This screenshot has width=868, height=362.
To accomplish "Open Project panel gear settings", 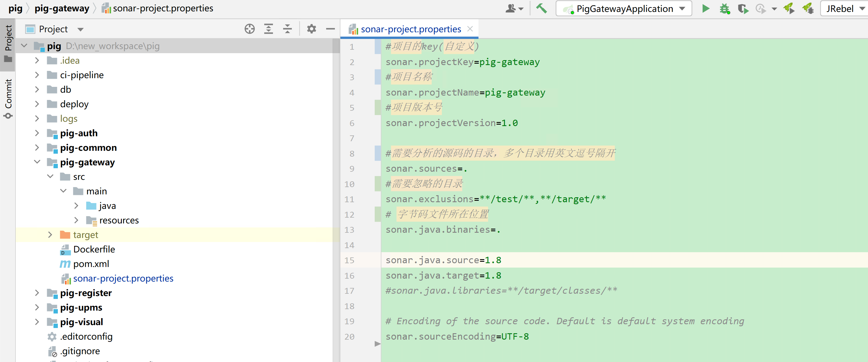I will 311,29.
